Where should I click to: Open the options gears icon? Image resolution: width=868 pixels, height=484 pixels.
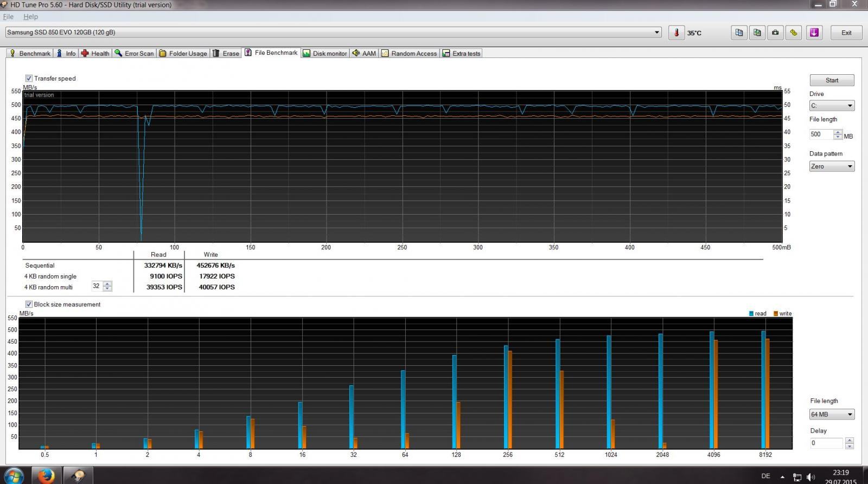794,33
